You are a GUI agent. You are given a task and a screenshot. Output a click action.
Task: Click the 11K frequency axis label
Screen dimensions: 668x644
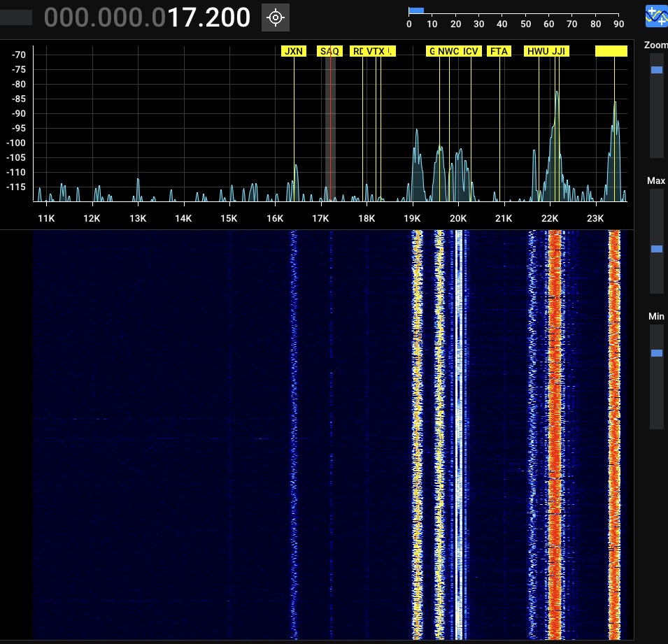tap(46, 218)
